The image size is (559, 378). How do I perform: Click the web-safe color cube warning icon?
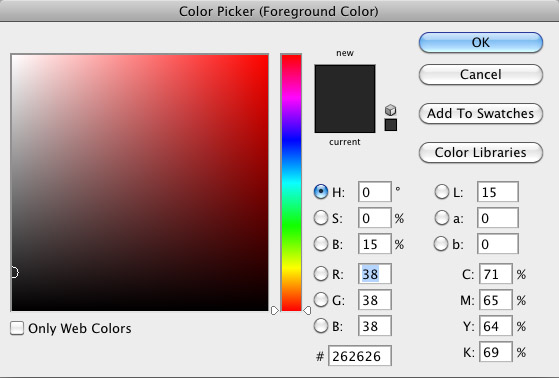click(391, 110)
